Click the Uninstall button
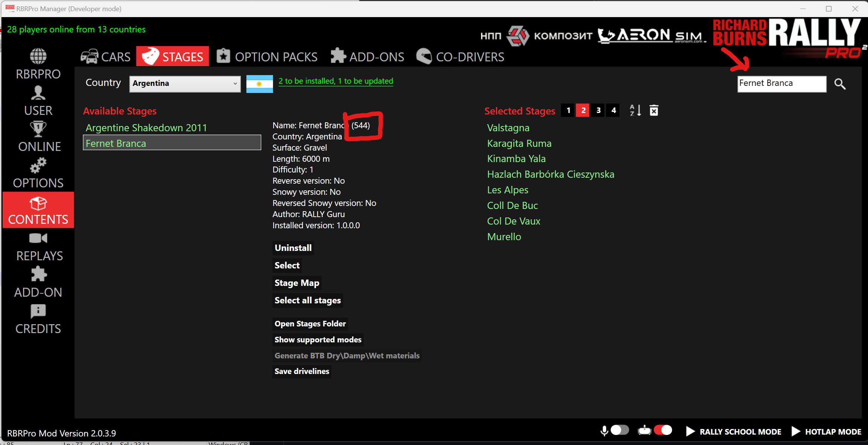 point(293,248)
